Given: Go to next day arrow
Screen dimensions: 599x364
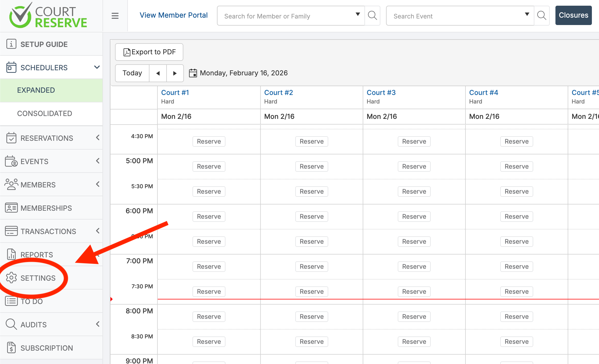Looking at the screenshot, I should click(175, 73).
